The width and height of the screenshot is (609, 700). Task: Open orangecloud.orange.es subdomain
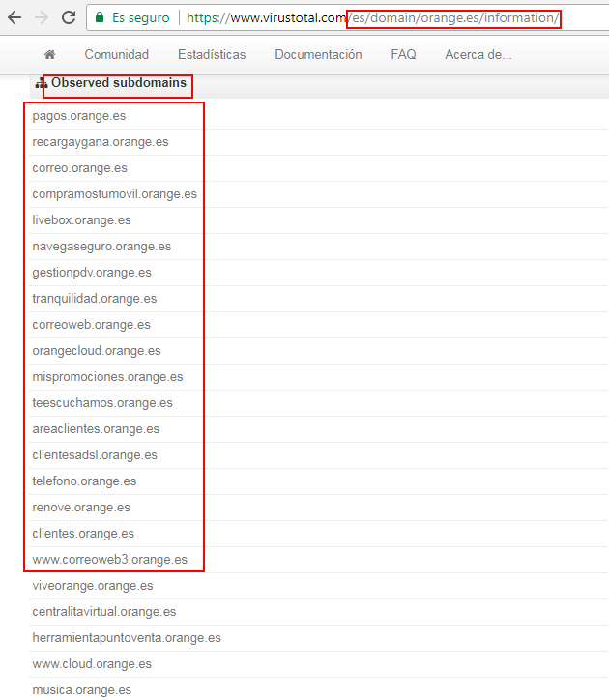tap(96, 351)
